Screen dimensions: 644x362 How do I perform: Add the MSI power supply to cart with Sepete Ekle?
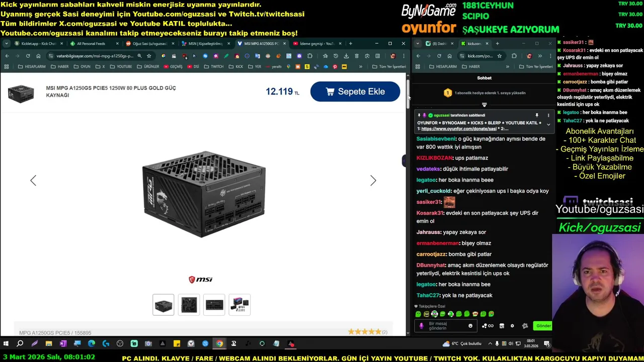(x=355, y=92)
